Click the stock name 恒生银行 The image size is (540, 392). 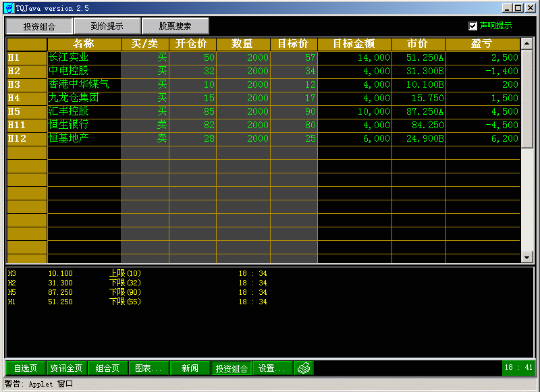[x=69, y=124]
